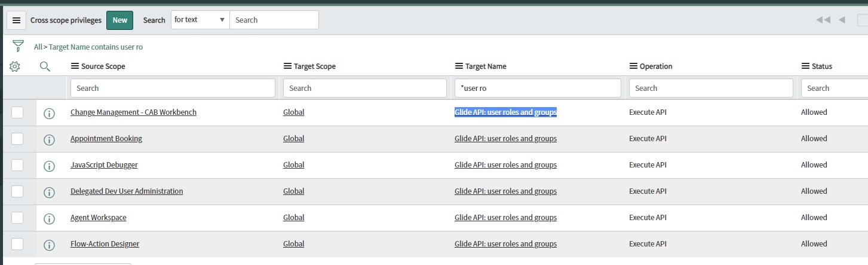This screenshot has width=868, height=265.
Task: Click the Target Scope column search field
Action: point(364,88)
